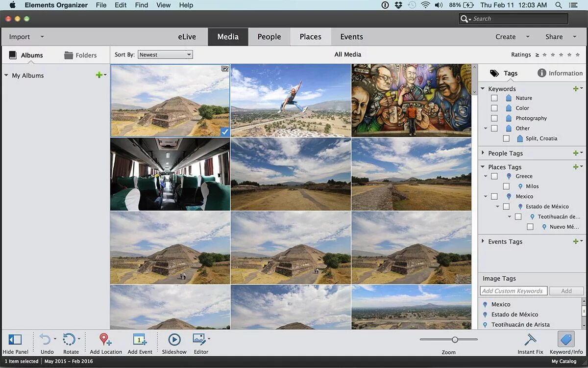The width and height of the screenshot is (588, 368).
Task: Open the Slideshow tool
Action: tap(174, 340)
